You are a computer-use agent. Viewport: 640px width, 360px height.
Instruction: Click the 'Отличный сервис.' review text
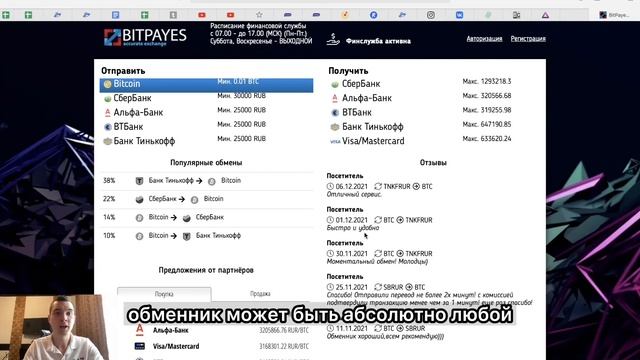click(x=354, y=194)
